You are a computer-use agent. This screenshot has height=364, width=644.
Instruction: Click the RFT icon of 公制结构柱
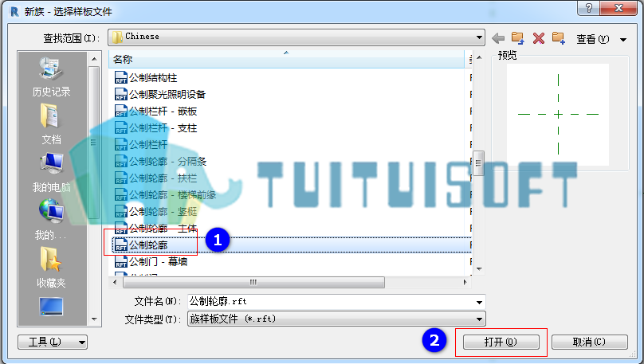click(121, 77)
